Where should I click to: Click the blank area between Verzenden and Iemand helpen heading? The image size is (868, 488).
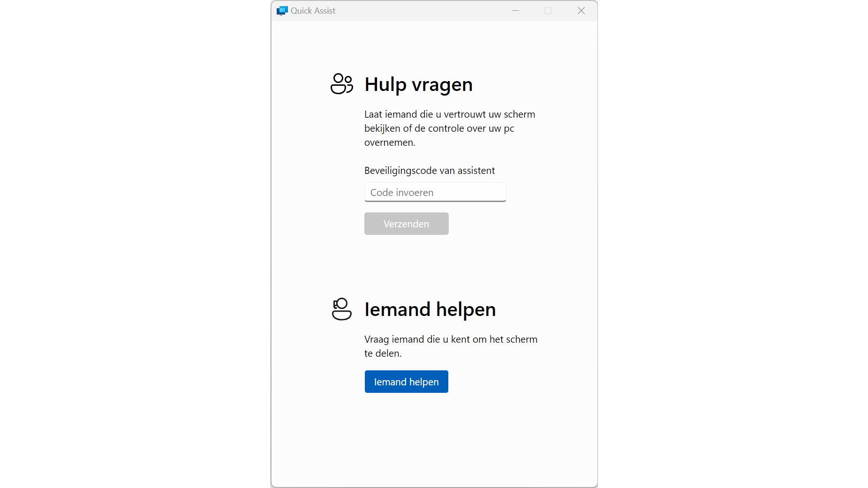[434, 265]
